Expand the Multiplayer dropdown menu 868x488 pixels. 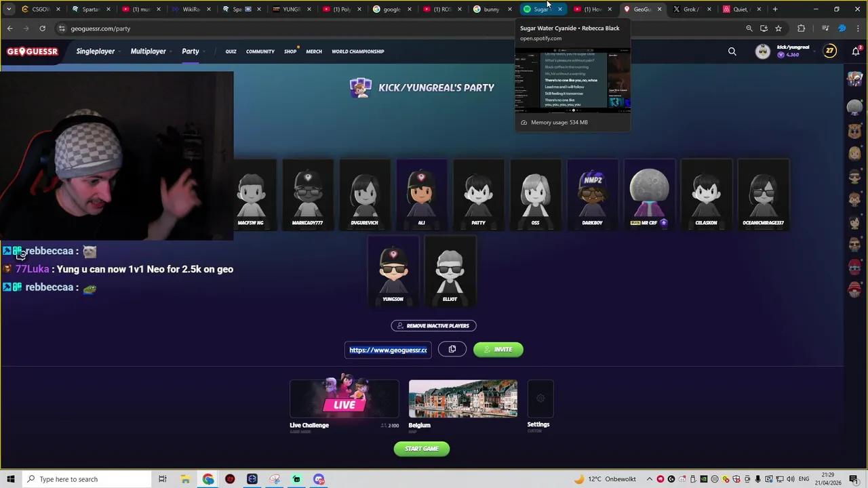(x=151, y=52)
